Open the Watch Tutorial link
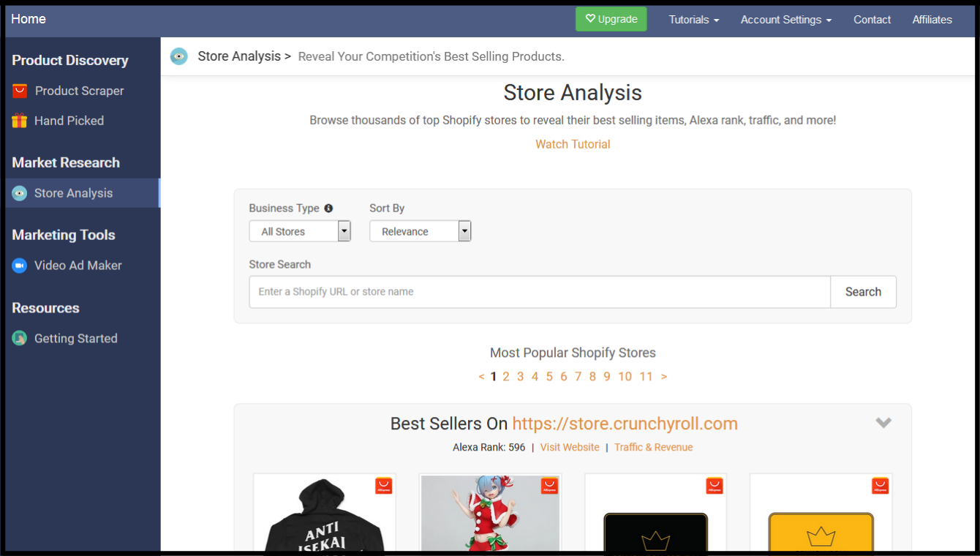The width and height of the screenshot is (980, 556). click(573, 144)
